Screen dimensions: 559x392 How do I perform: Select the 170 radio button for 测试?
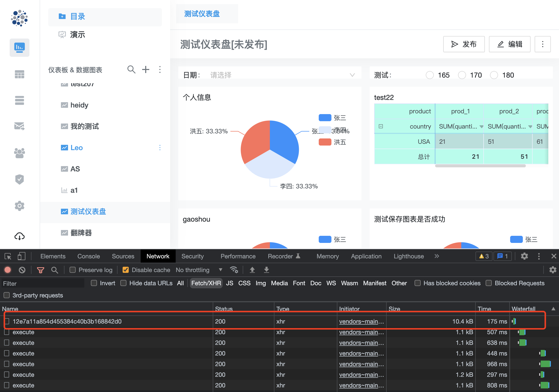tap(462, 75)
